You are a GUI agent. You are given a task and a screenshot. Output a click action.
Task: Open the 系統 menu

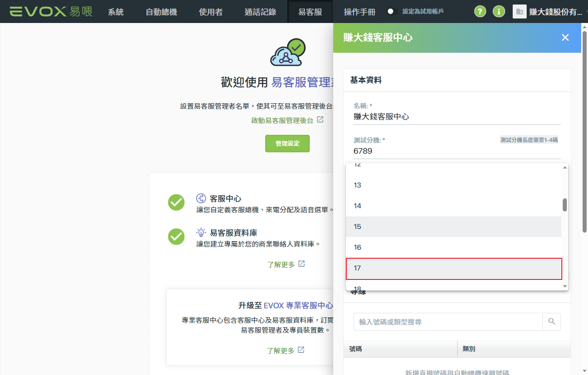tap(116, 12)
